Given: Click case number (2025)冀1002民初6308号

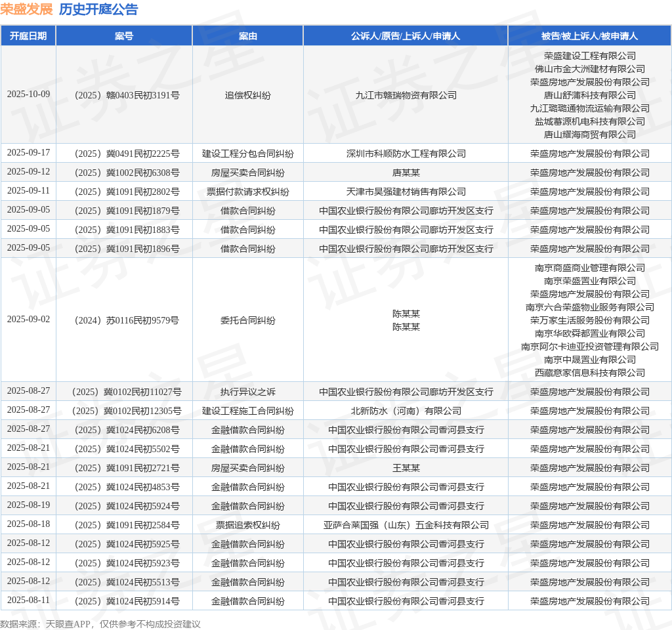Looking at the screenshot, I should pyautogui.click(x=127, y=173).
